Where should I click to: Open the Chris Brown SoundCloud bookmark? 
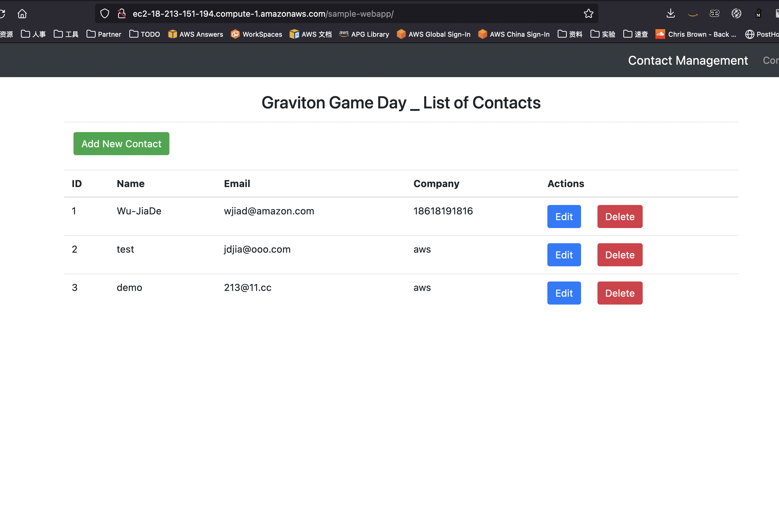tap(696, 34)
